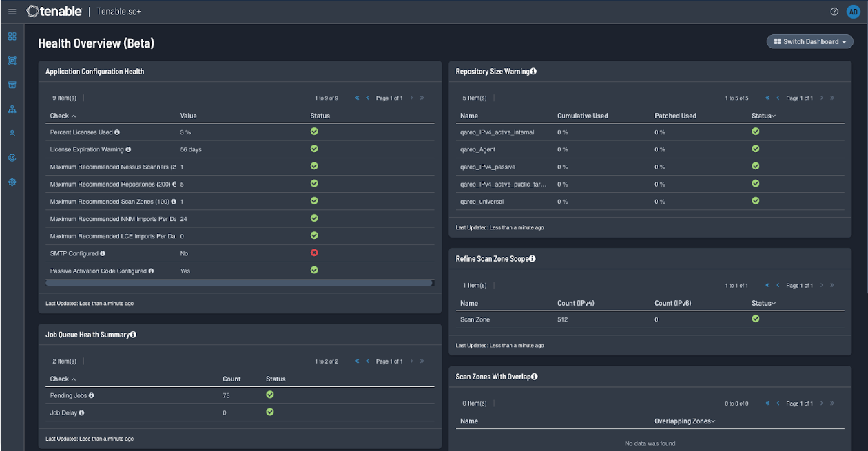Open the Switch Dashboard dropdown
This screenshot has width=868, height=451.
click(809, 41)
